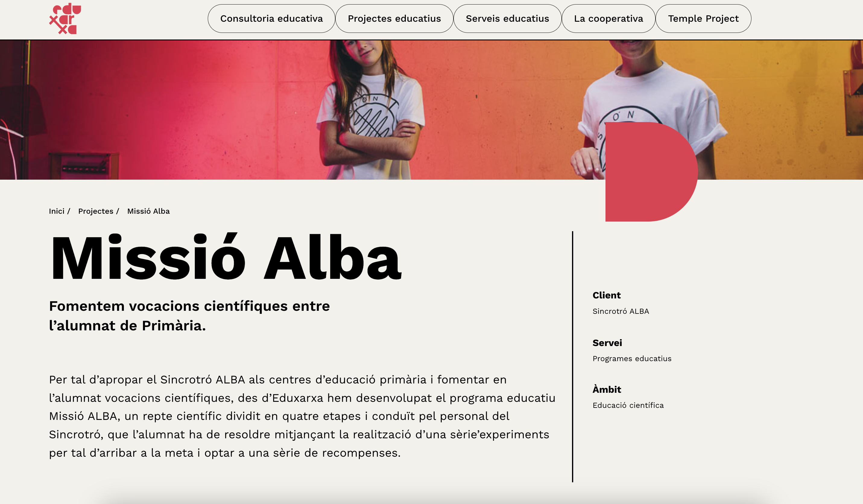The image size is (863, 504).
Task: Click the Missió Alba main heading
Action: point(226,257)
